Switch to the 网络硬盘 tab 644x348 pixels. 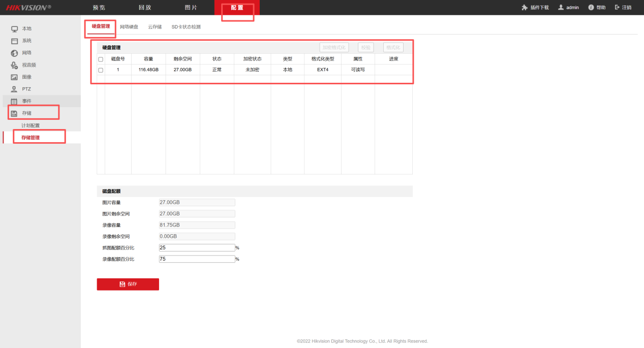129,27
